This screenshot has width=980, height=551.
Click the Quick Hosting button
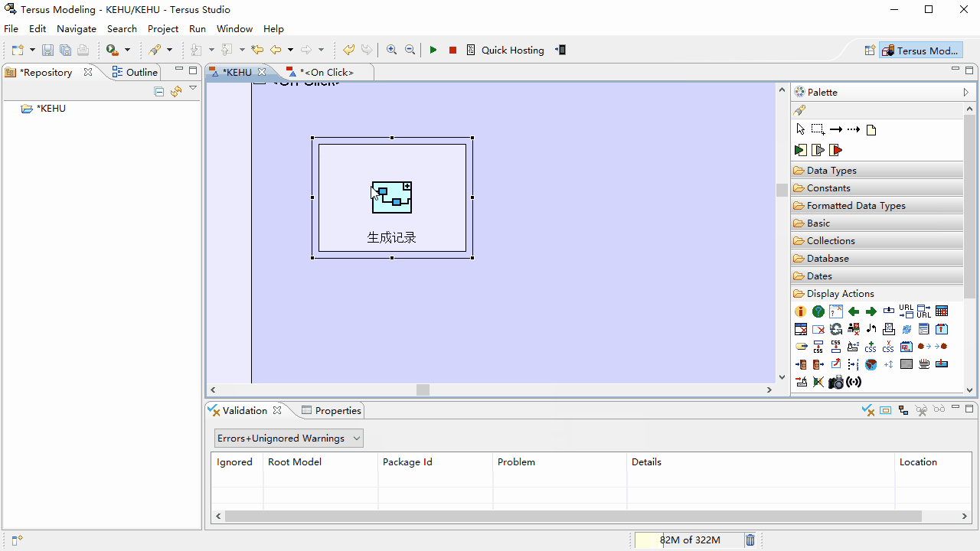505,50
